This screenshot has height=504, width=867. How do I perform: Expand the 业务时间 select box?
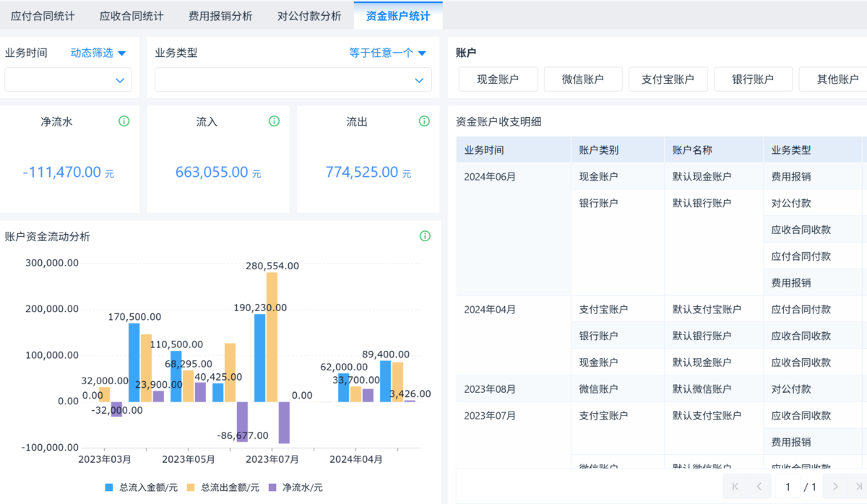68,80
